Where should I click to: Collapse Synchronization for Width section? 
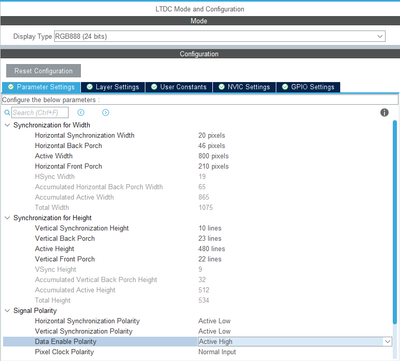7,125
